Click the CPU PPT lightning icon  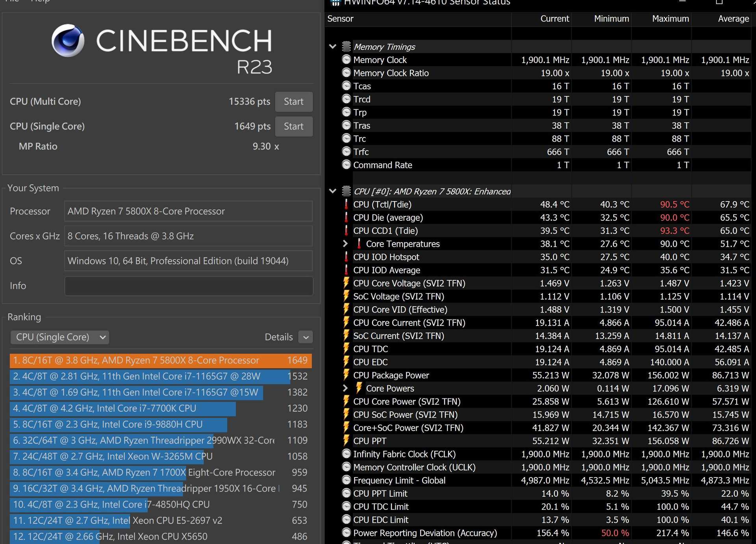point(346,441)
